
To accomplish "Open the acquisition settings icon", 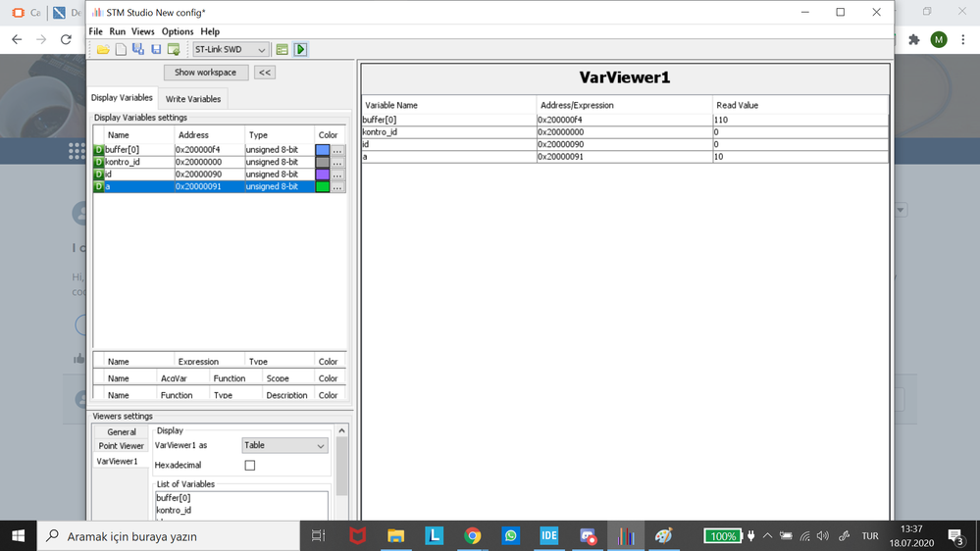I will click(x=282, y=49).
